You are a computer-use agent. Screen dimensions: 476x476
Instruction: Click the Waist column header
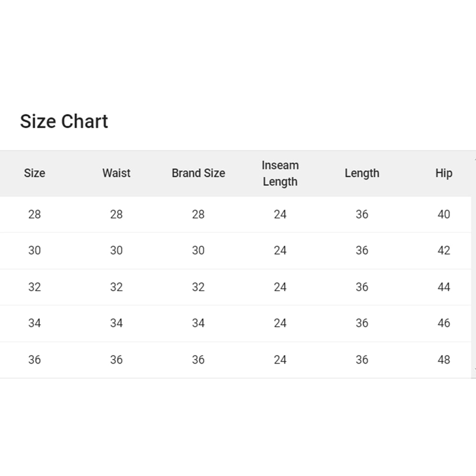[x=116, y=173]
